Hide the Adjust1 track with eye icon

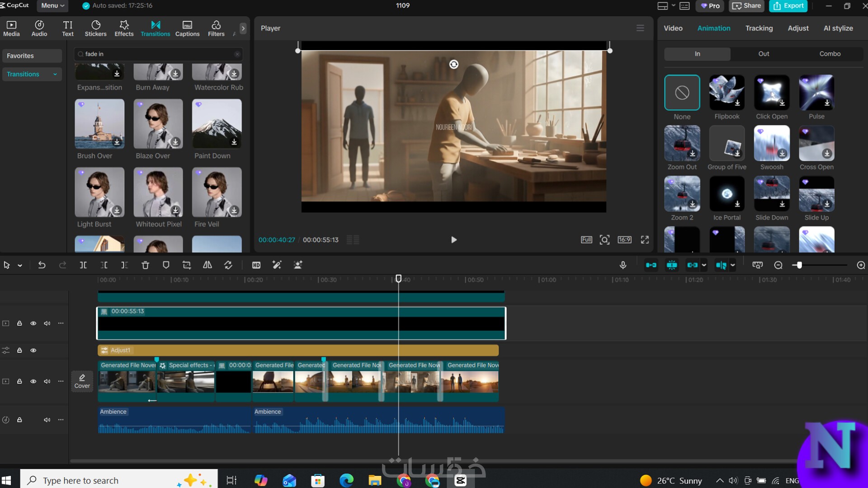coord(33,350)
